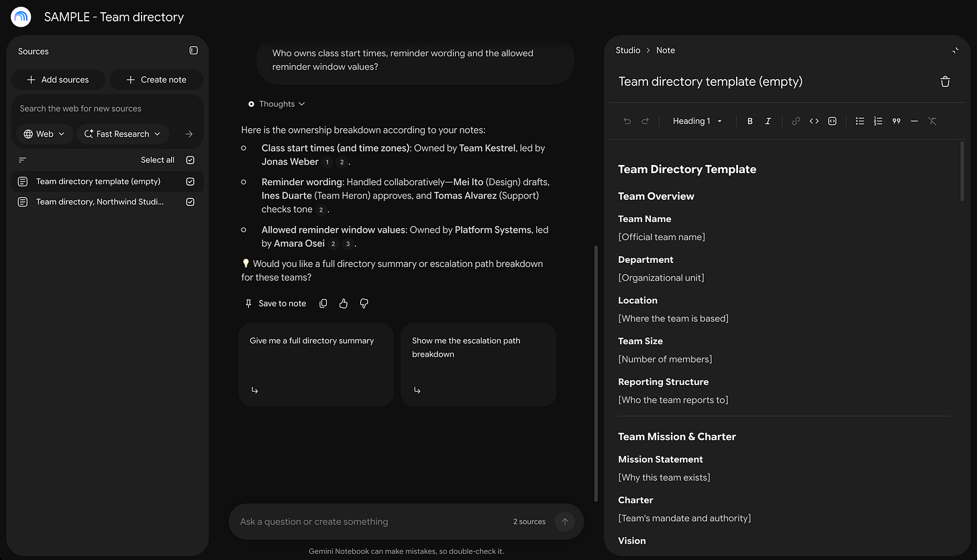Give the response a thumbs down

click(364, 304)
